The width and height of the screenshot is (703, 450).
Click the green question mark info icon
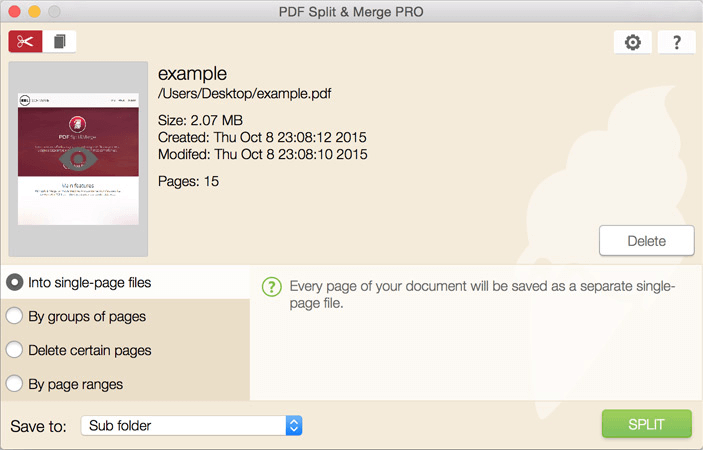(x=271, y=287)
